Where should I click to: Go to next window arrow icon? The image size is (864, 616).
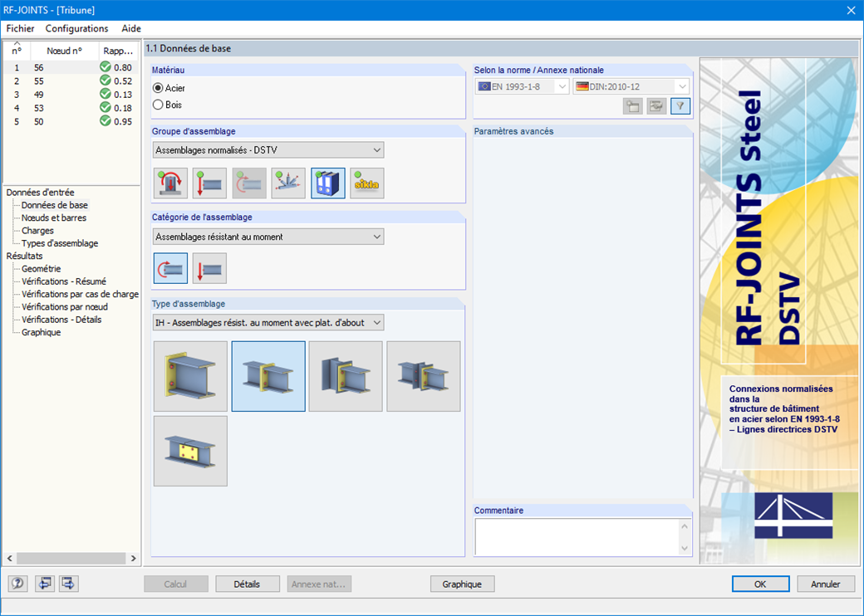69,584
